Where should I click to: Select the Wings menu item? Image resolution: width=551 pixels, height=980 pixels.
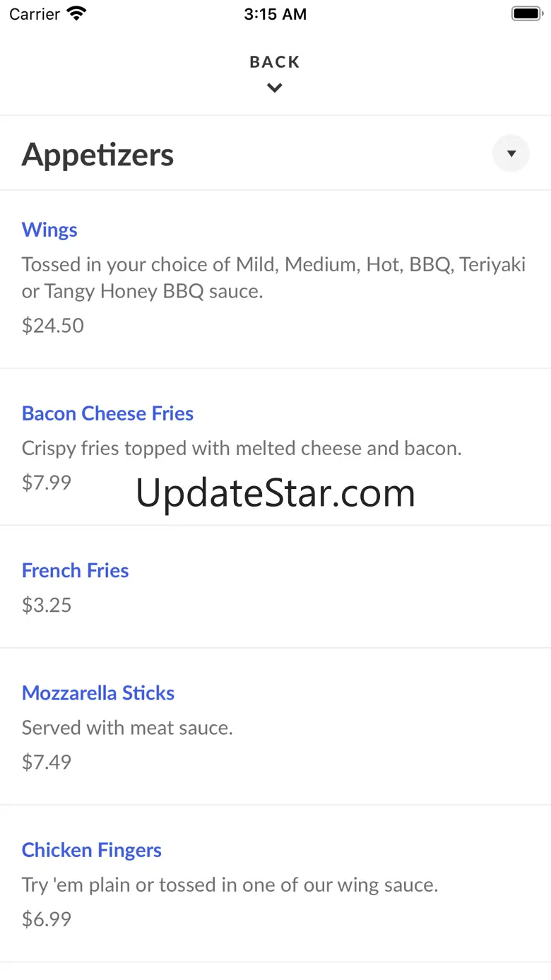point(49,230)
